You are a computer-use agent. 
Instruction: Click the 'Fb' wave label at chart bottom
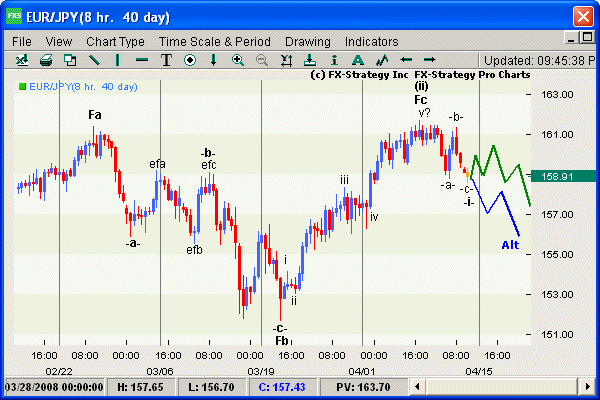282,340
